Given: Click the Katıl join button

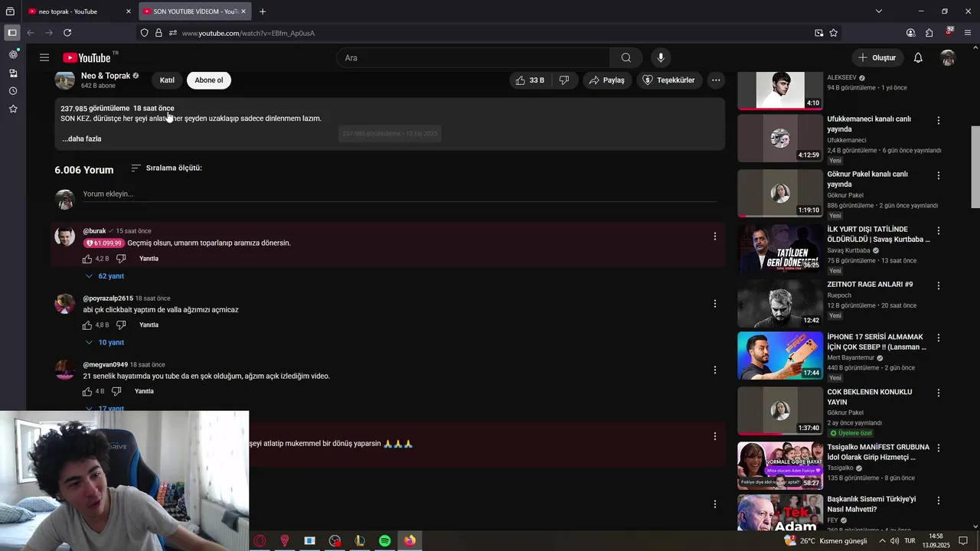Looking at the screenshot, I should 167,80.
